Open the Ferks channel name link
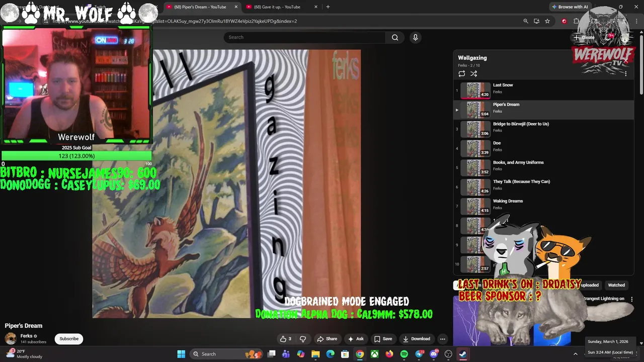This screenshot has height=362, width=644. [27, 336]
